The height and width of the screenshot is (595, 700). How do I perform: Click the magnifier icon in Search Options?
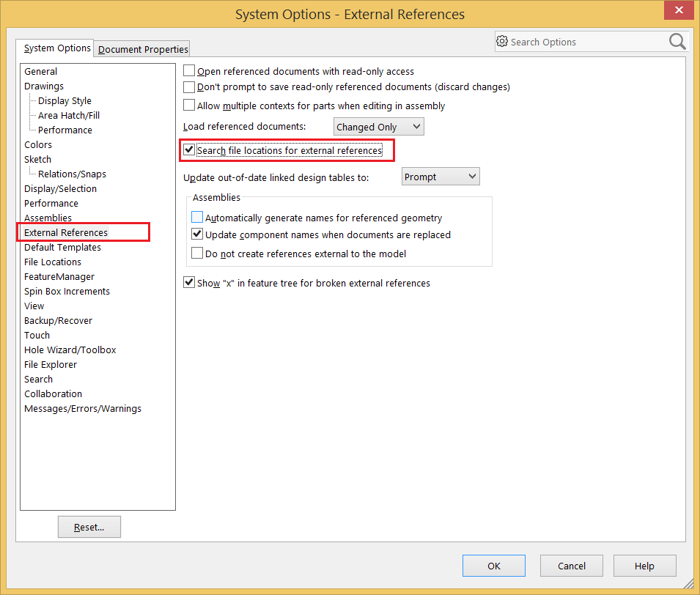(677, 42)
